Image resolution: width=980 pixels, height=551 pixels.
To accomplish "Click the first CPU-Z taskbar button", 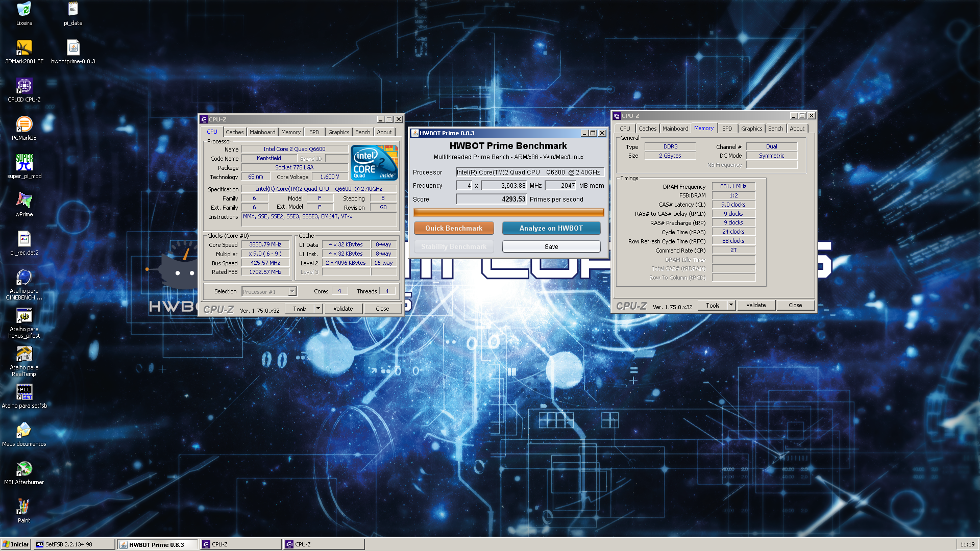I will pos(240,544).
